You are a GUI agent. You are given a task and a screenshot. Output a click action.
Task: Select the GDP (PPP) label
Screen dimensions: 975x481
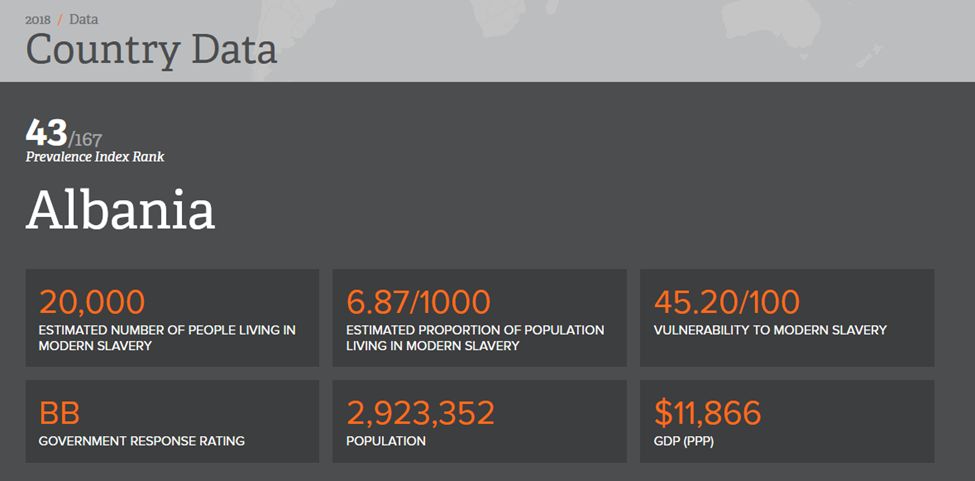(x=683, y=441)
